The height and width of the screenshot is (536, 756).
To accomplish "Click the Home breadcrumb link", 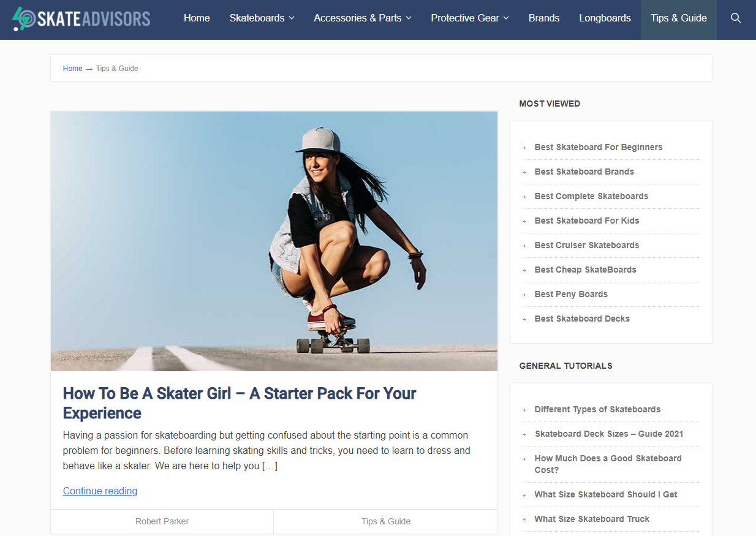I will (72, 69).
